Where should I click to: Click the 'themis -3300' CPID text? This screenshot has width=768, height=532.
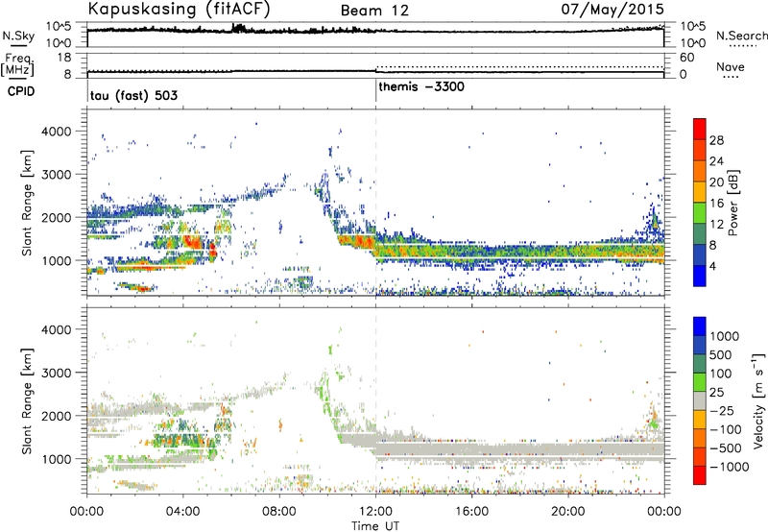click(x=421, y=87)
